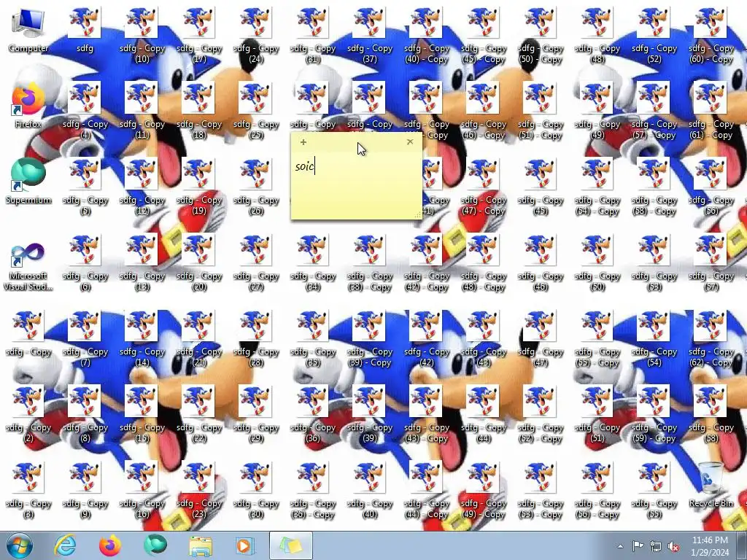This screenshot has height=560, width=747.
Task: Select the sdfg - Copy (61) - Copy file
Action: tap(711, 111)
